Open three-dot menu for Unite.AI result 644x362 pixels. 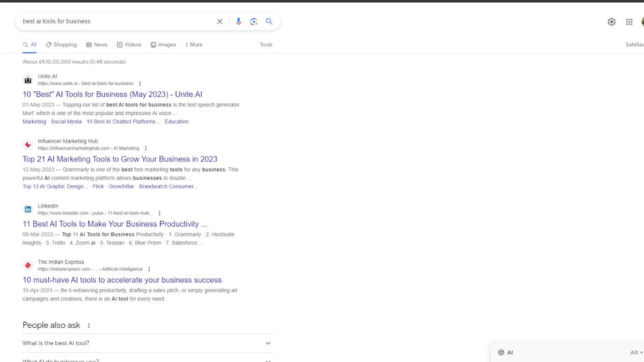pos(140,84)
